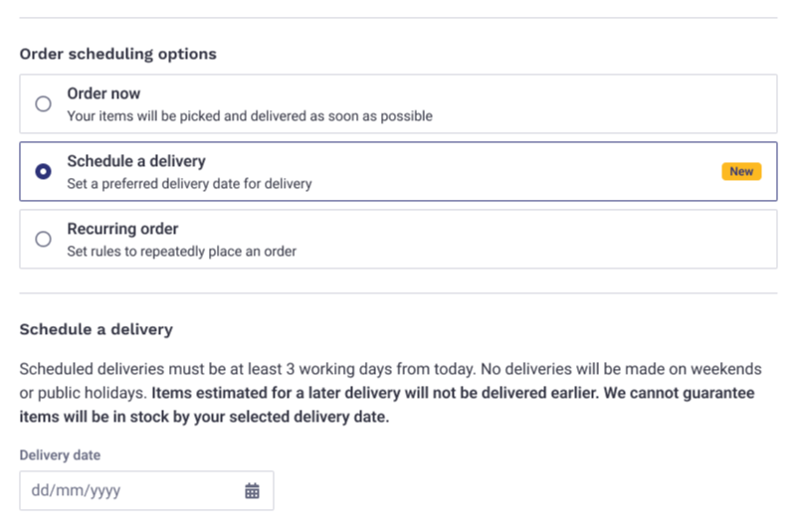Click empty space in Order now card

tap(597, 103)
